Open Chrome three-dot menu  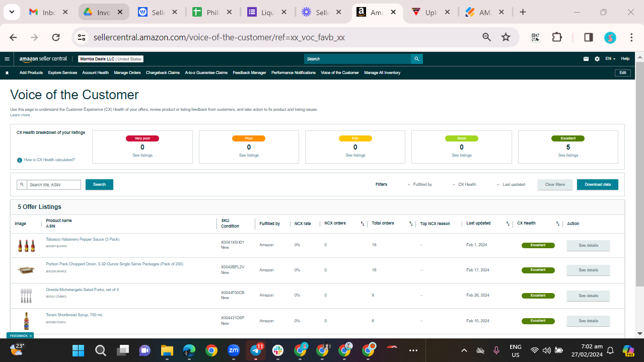click(631, 37)
